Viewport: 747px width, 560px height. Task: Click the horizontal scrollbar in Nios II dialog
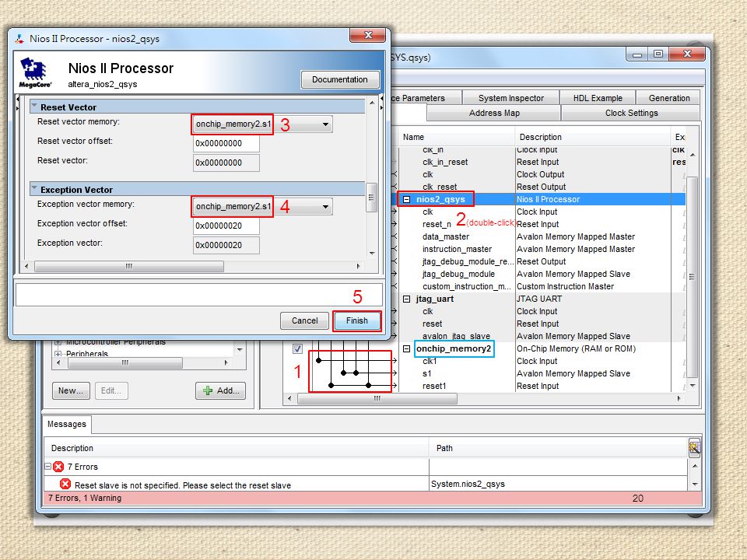click(128, 266)
